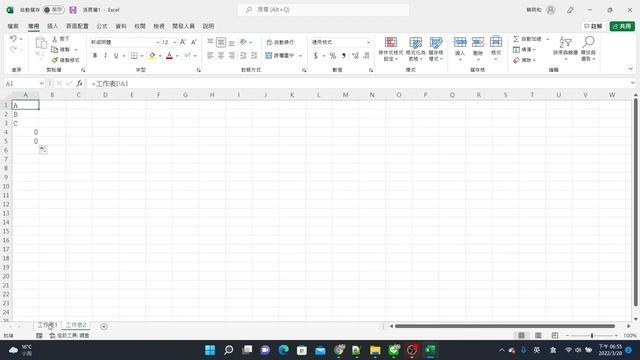Click the Undo arrow icon

[13, 39]
